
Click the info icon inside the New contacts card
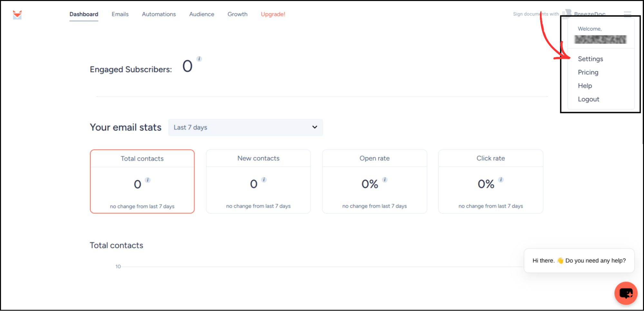click(264, 180)
